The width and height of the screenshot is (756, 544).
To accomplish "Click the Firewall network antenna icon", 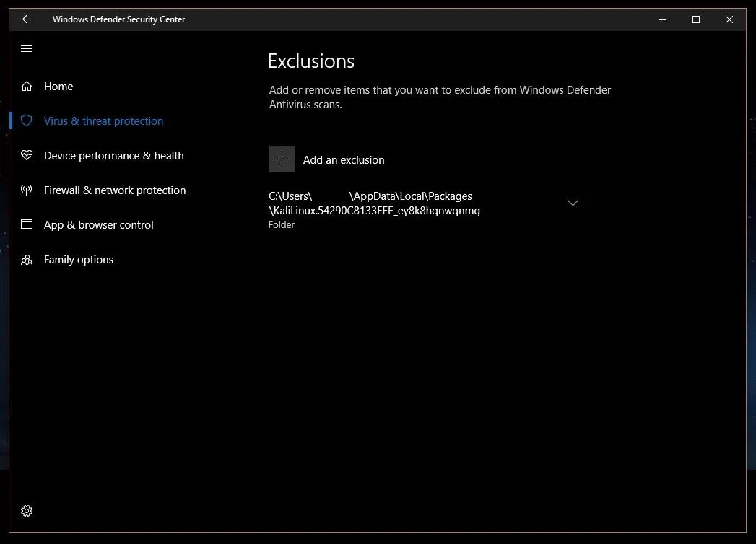I will coord(27,190).
